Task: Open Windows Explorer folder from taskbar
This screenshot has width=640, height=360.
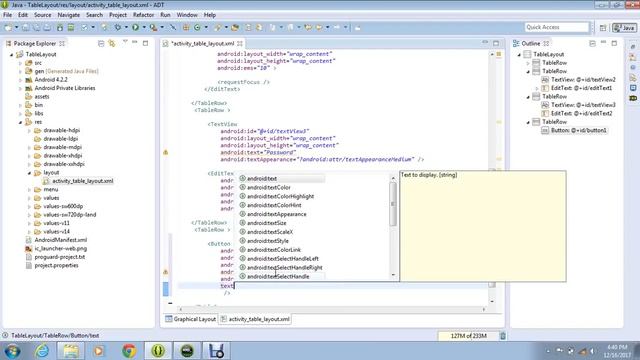Action: tap(70, 351)
